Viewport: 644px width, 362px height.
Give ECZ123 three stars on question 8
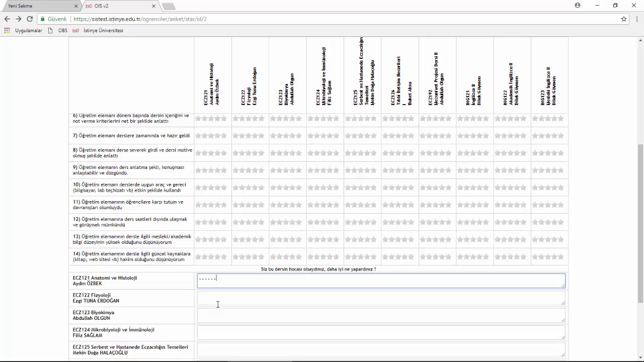[286, 153]
